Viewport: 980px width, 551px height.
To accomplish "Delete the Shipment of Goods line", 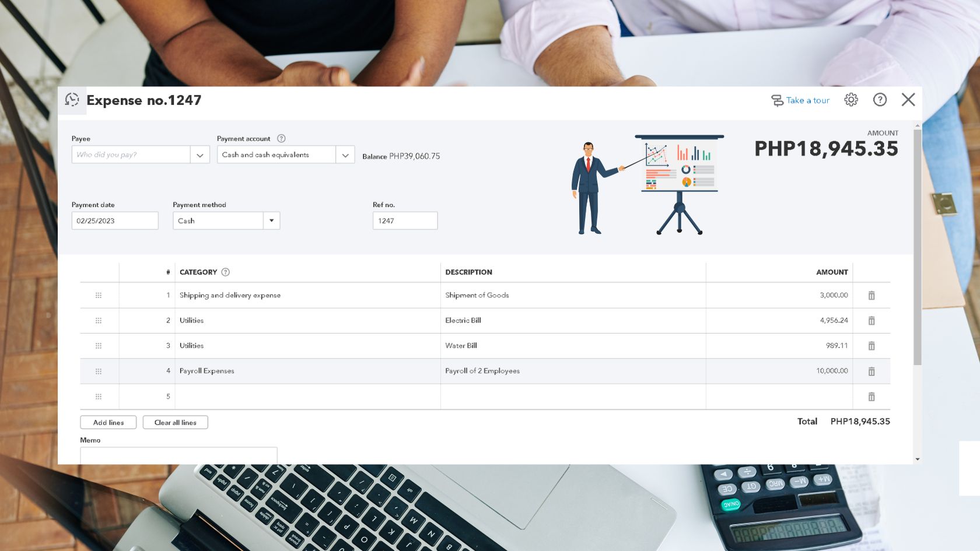I will click(x=871, y=296).
